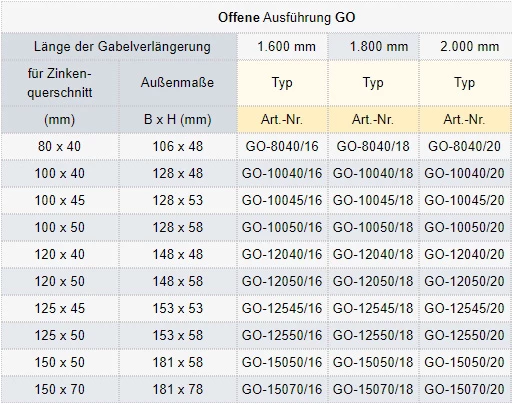
Task: Click the '100 x 50' cross-section cell
Action: (x=60, y=227)
